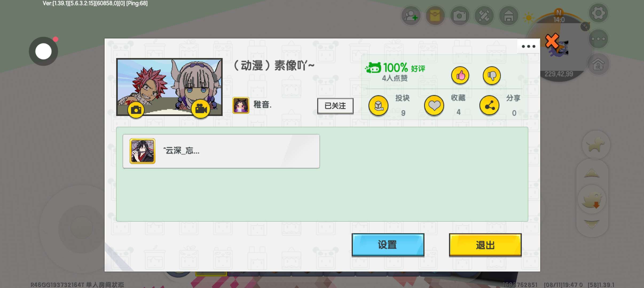The height and width of the screenshot is (288, 644).
Task: Tap the thumbs-up like icon
Action: (x=460, y=75)
